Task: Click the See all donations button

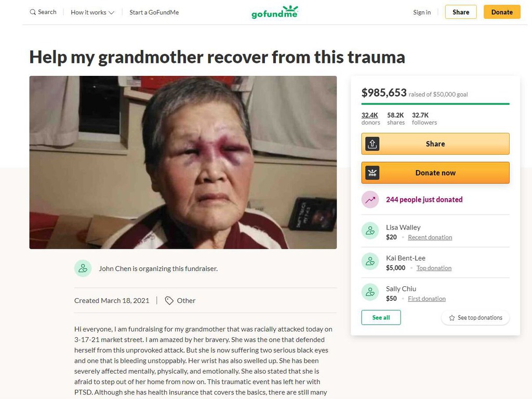Action: (381, 317)
